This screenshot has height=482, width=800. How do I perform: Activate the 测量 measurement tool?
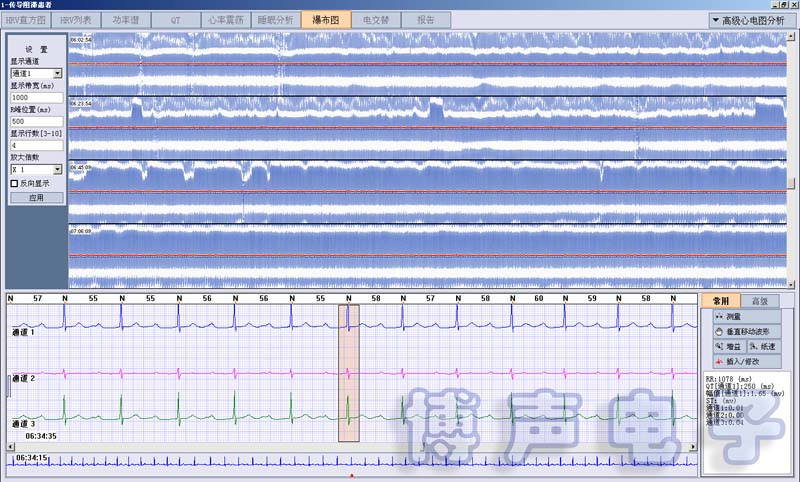click(x=747, y=316)
